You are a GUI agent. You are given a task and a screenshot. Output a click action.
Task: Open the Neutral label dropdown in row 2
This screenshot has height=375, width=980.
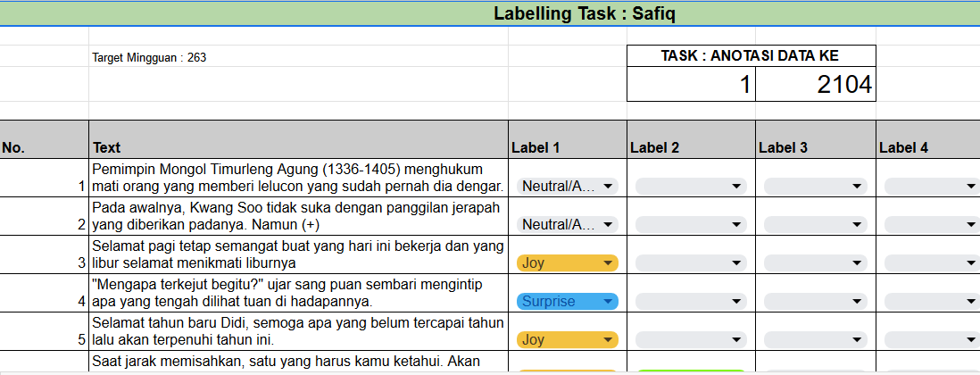pyautogui.click(x=568, y=224)
